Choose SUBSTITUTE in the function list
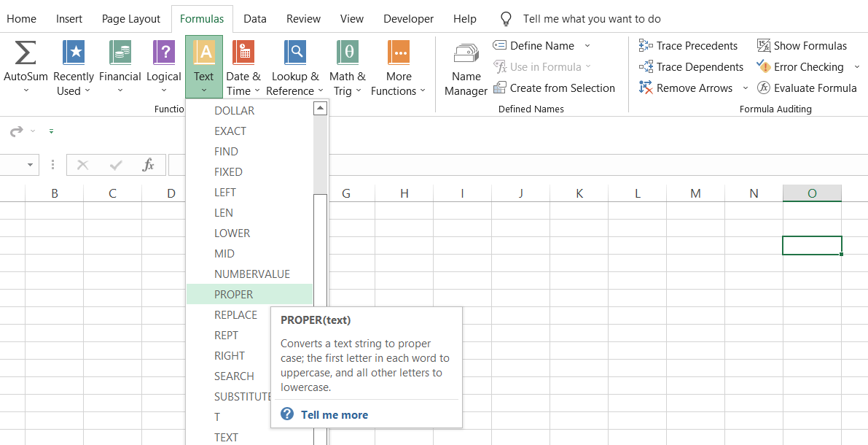 (x=242, y=397)
